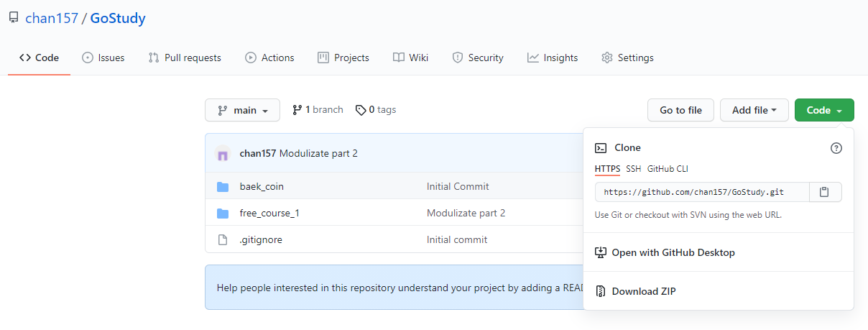Screen dimensions: 868x330
Task: Open the chan157 user link
Action: click(52, 18)
